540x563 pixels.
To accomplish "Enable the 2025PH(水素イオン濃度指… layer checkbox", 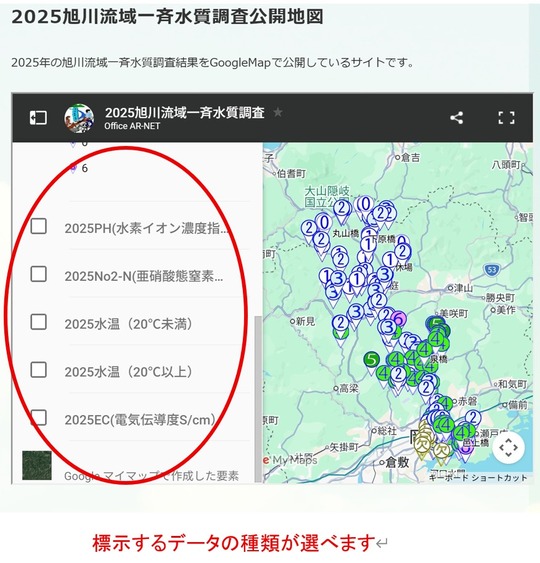I will pos(38,227).
